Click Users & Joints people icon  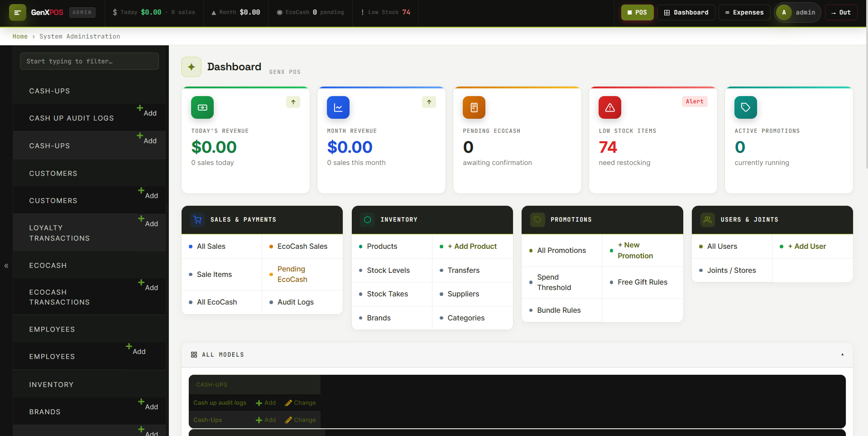click(x=708, y=220)
